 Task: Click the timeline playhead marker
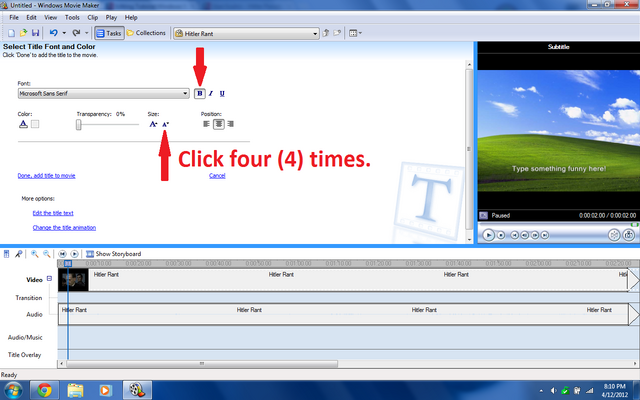(68, 264)
